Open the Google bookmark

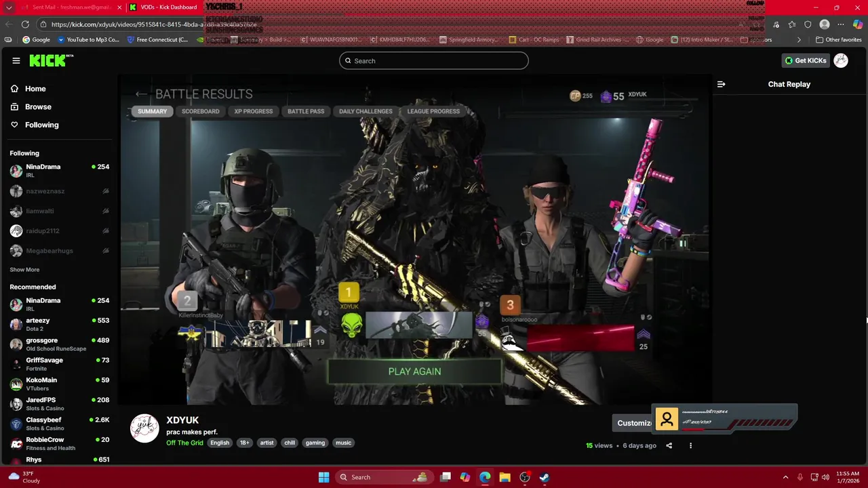pyautogui.click(x=37, y=40)
